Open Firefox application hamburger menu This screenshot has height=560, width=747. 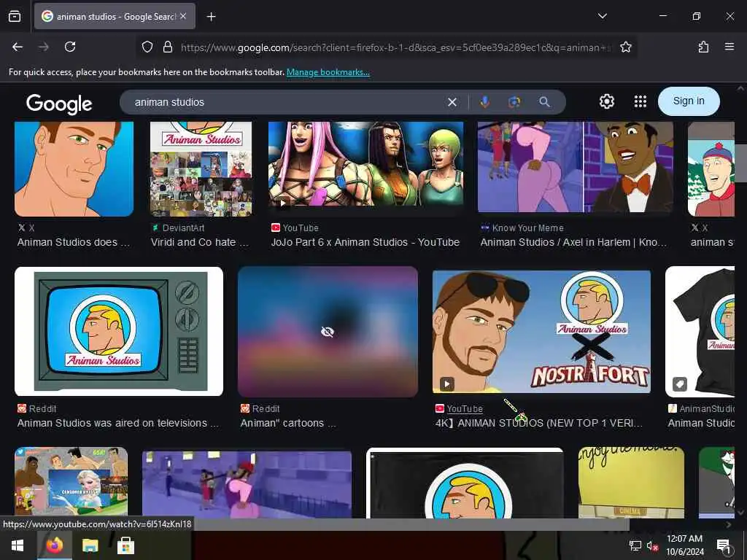pyautogui.click(x=729, y=47)
